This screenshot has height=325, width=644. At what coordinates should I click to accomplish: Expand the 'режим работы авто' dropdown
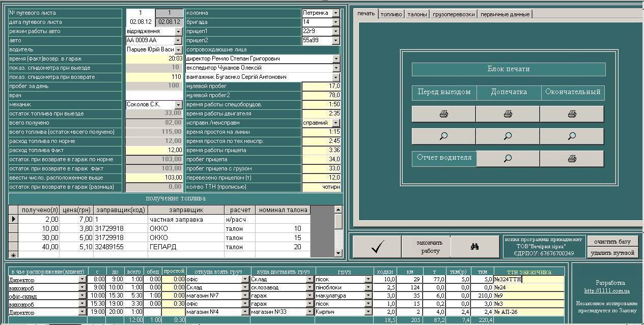pos(178,32)
